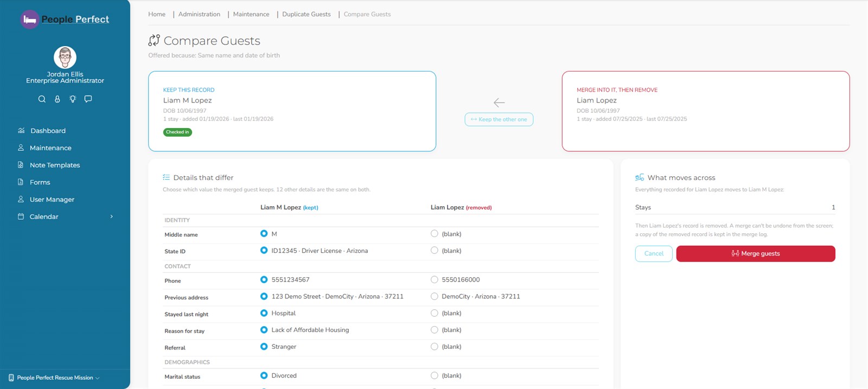Click the Liam Lopez merge-and-remove card
Image resolution: width=868 pixels, height=389 pixels.
706,111
